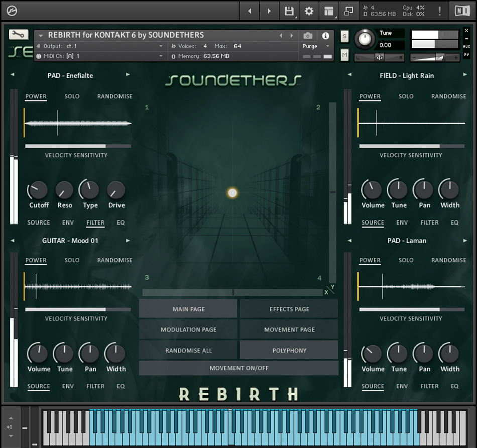Click RANDOMISE ALL
This screenshot has width=477, height=448.
coord(188,350)
